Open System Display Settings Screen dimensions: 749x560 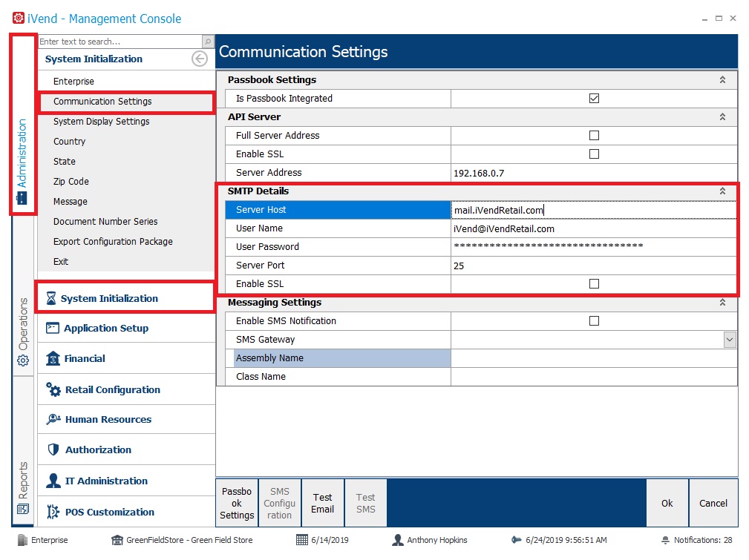point(101,121)
